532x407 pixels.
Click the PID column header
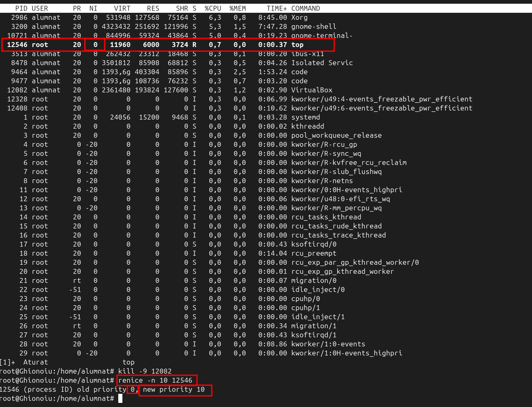coord(21,8)
